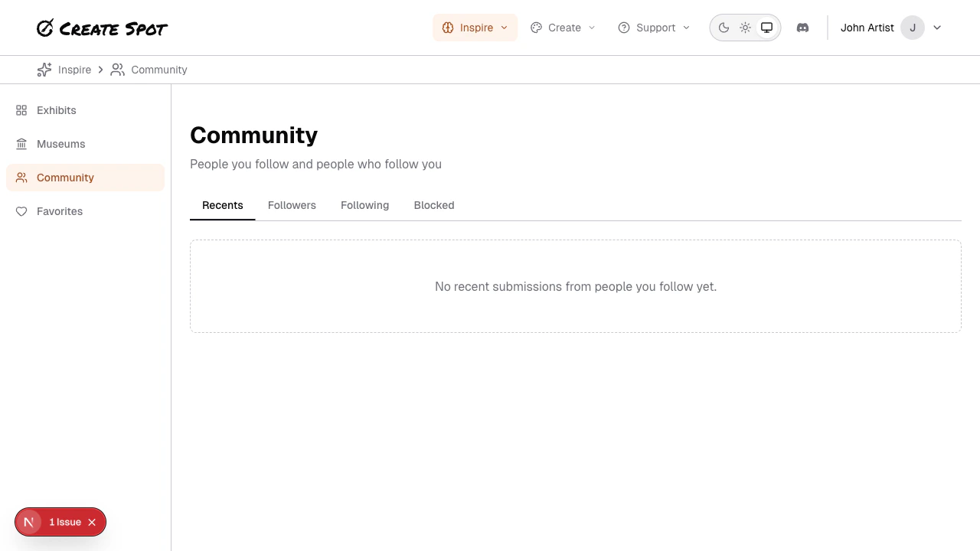980x551 pixels.
Task: Click the Community people icon in sidebar
Action: point(21,178)
